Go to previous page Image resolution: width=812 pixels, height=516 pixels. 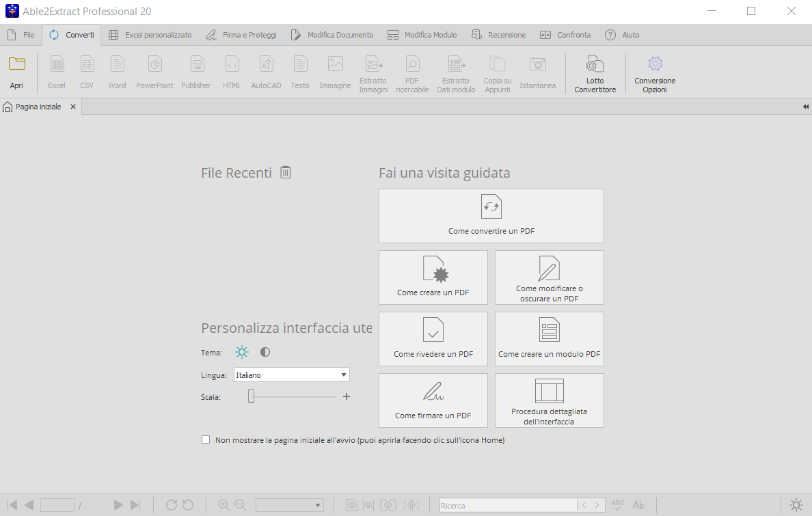tap(29, 504)
